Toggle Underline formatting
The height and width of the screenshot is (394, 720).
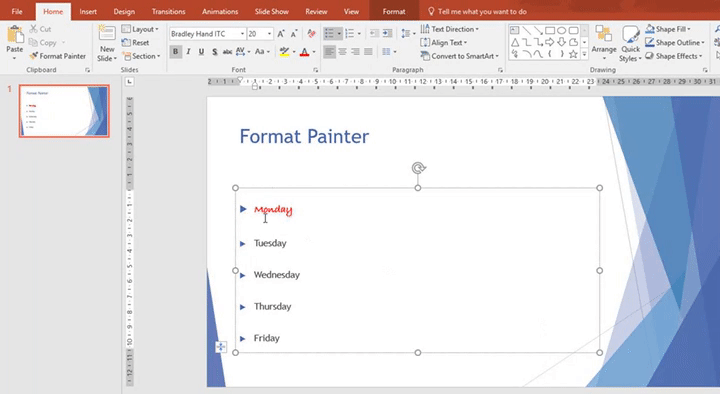pos(201,52)
